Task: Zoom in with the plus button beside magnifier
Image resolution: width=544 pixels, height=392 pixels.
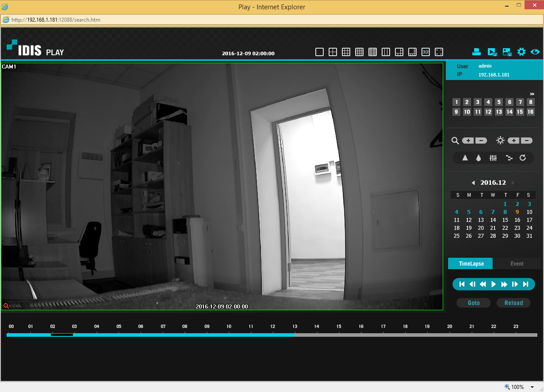Action: click(x=468, y=141)
